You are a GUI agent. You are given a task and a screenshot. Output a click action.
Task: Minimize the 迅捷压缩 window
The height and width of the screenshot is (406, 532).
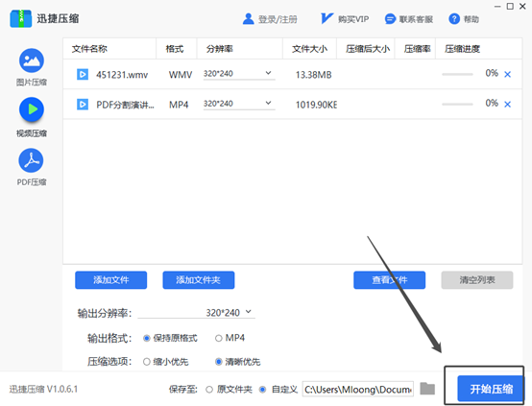(497, 7)
